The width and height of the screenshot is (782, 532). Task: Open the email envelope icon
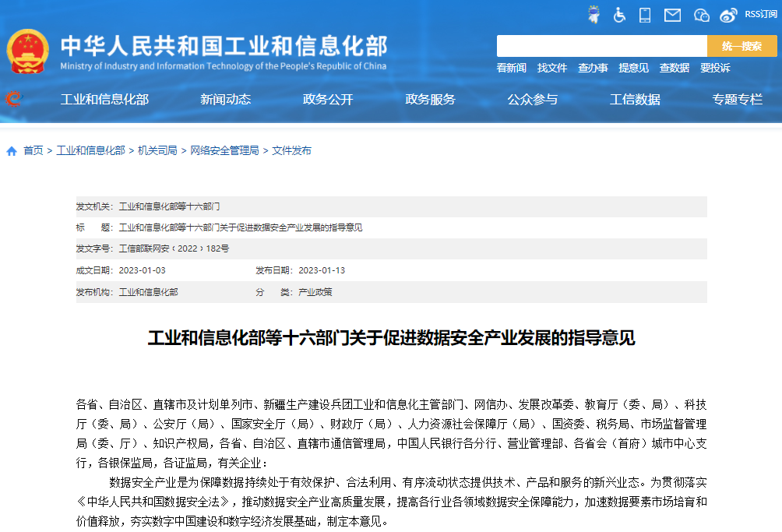(x=671, y=14)
